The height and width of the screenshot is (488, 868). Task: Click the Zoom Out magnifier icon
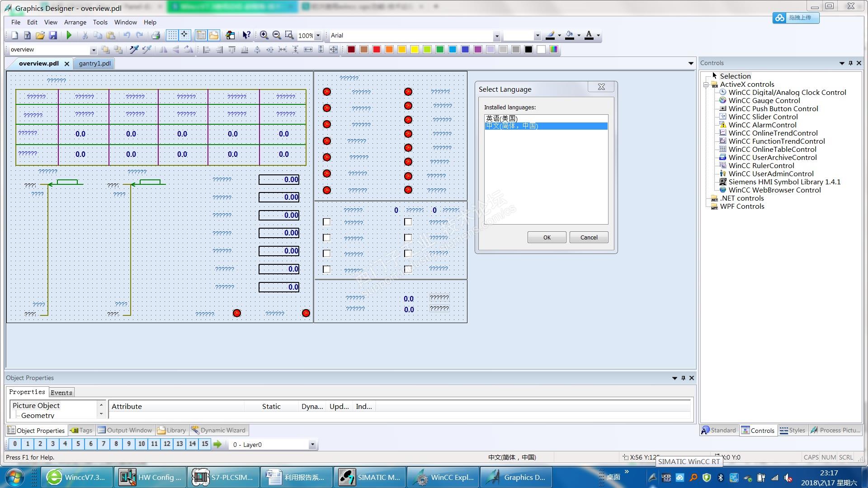(277, 35)
